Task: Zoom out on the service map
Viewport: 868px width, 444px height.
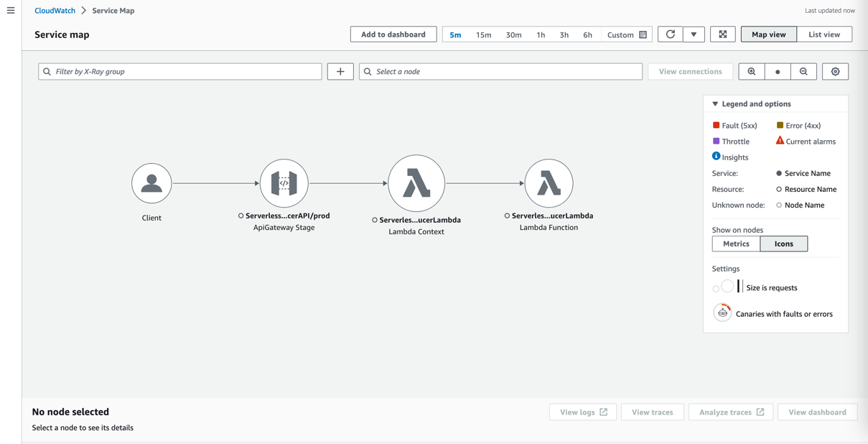Action: click(x=803, y=72)
